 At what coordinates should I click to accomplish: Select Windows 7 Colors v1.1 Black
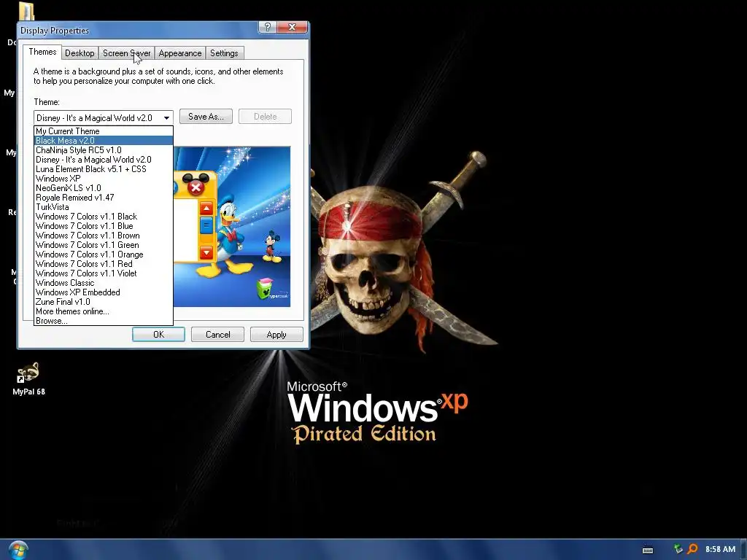[104, 217]
